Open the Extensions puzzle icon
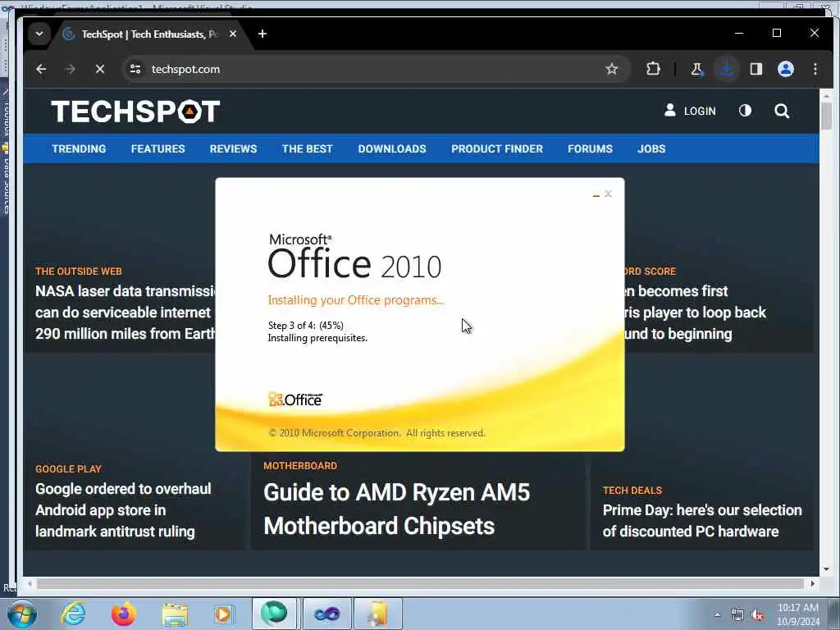 click(x=653, y=69)
